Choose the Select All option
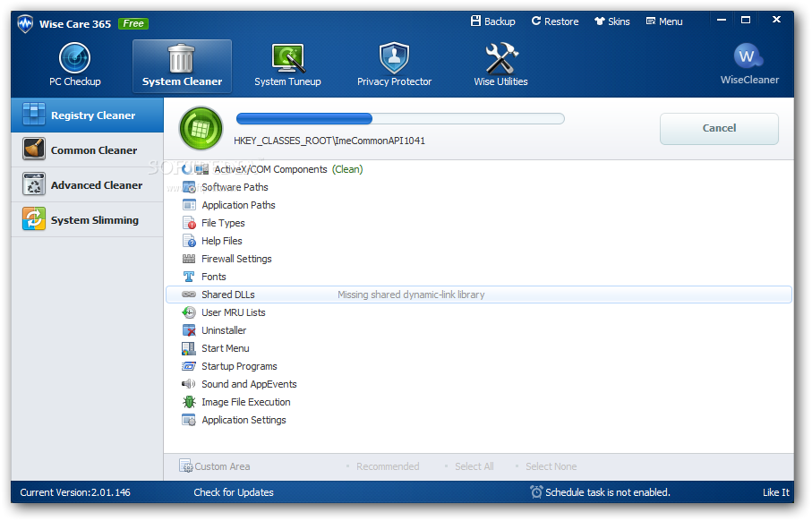The width and height of the screenshot is (812, 521). (x=474, y=466)
